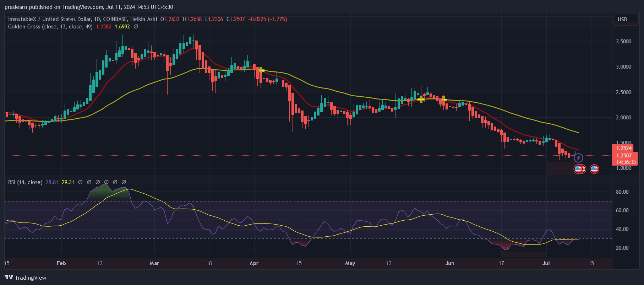The width and height of the screenshot is (644, 285).
Task: Click the yellow 49-period moving average line end
Action: pos(578,132)
